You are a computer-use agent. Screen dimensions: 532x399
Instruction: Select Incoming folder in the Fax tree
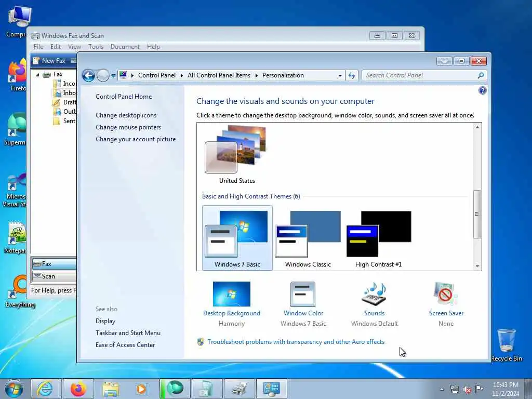[x=65, y=84]
